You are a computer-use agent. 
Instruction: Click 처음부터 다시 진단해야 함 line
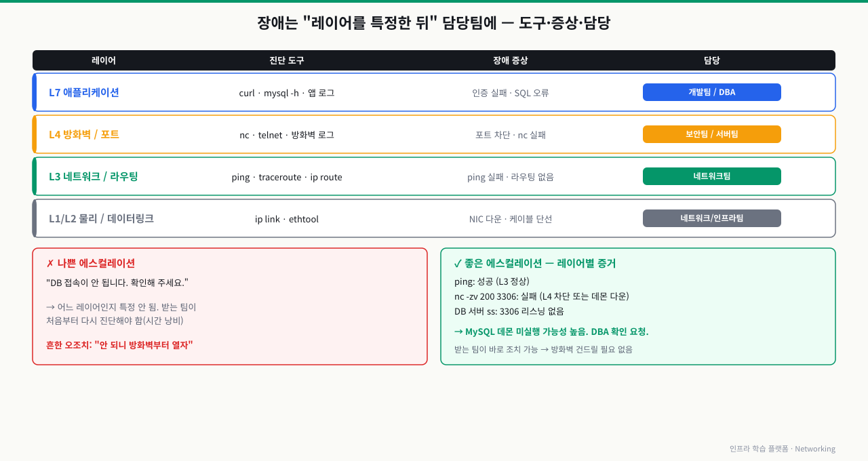pyautogui.click(x=115, y=320)
